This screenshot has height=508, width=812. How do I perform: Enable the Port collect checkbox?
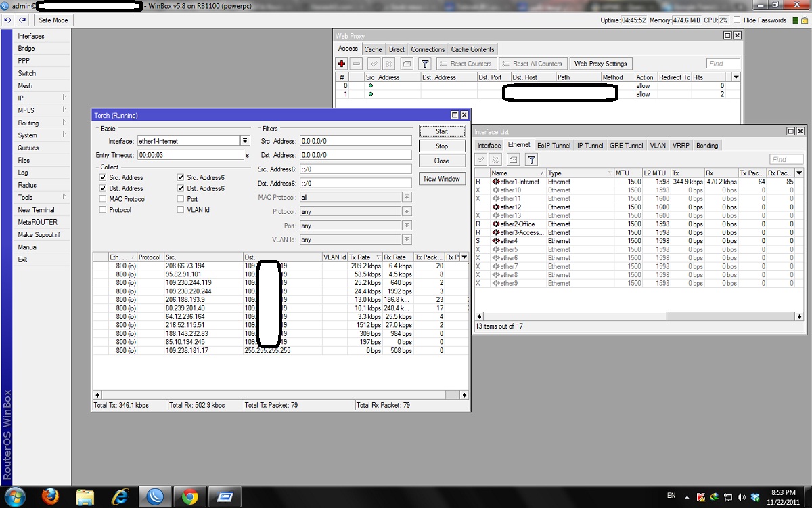click(x=181, y=199)
